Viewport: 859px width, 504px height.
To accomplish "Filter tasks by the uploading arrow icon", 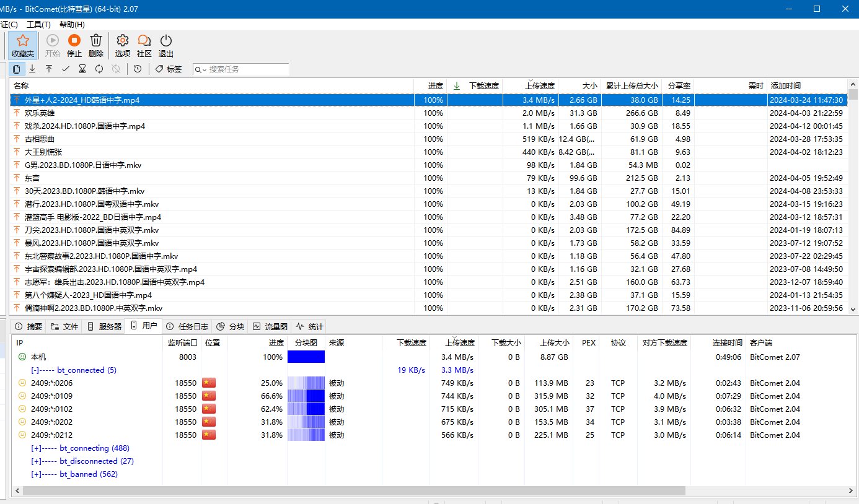I will tap(49, 69).
